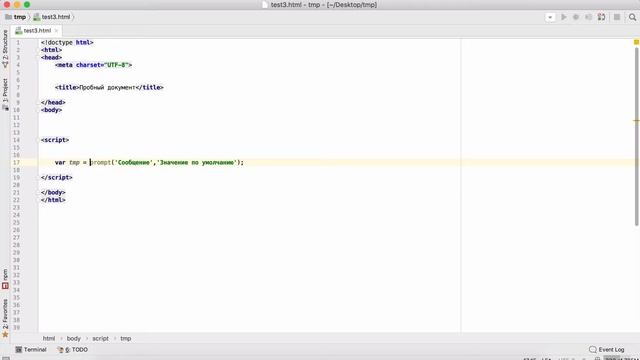Click line number 17 in gutter
Viewport: 640px width, 360px height.
pos(16,162)
